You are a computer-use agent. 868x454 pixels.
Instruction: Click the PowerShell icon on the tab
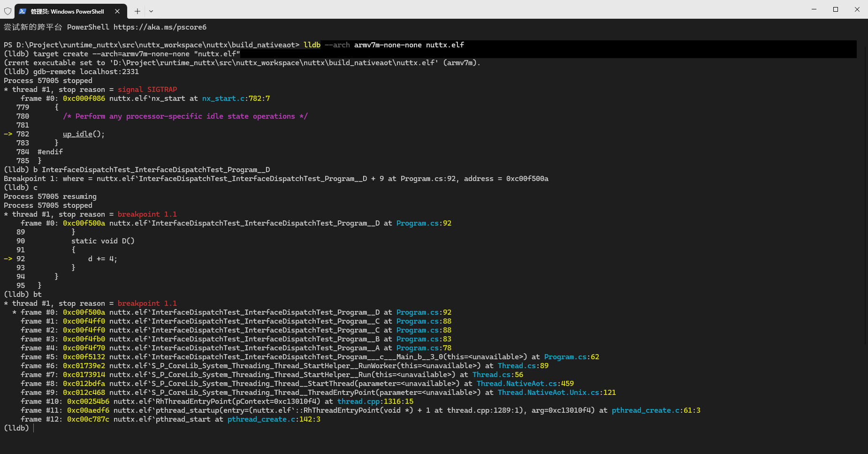coord(23,11)
